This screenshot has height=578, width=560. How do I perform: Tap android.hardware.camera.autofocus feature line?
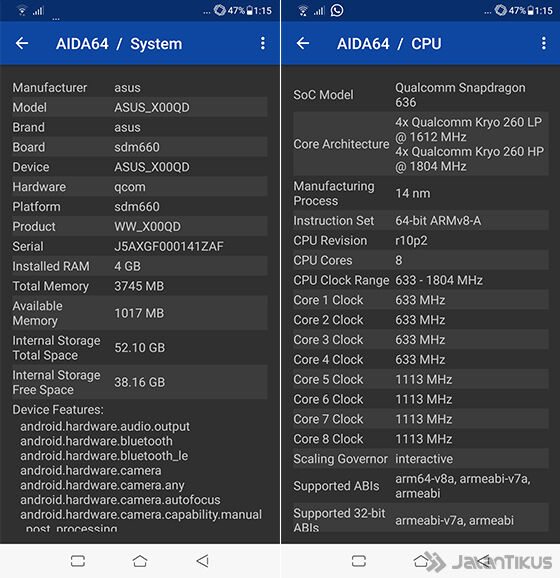(120, 500)
